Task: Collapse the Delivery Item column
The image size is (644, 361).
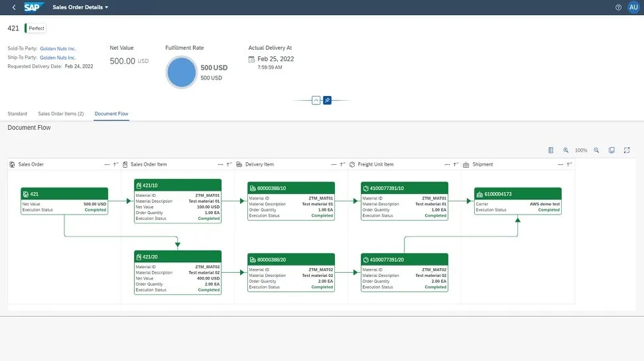Action: pos(342,164)
